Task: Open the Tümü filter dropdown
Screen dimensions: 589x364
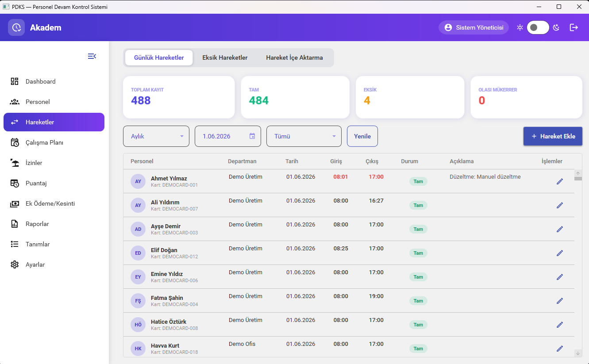Action: click(x=304, y=136)
